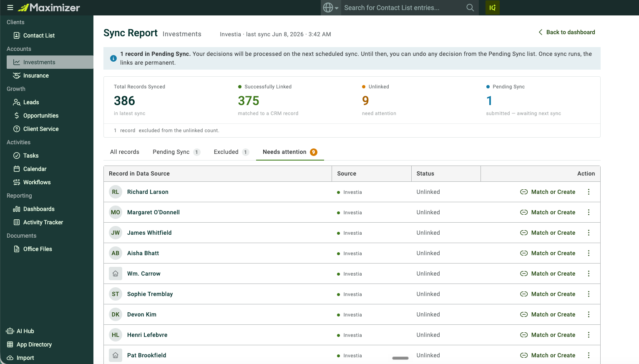The width and height of the screenshot is (639, 364).
Task: Click the MO avatar for Margaret O'Donnell
Action: tap(116, 212)
